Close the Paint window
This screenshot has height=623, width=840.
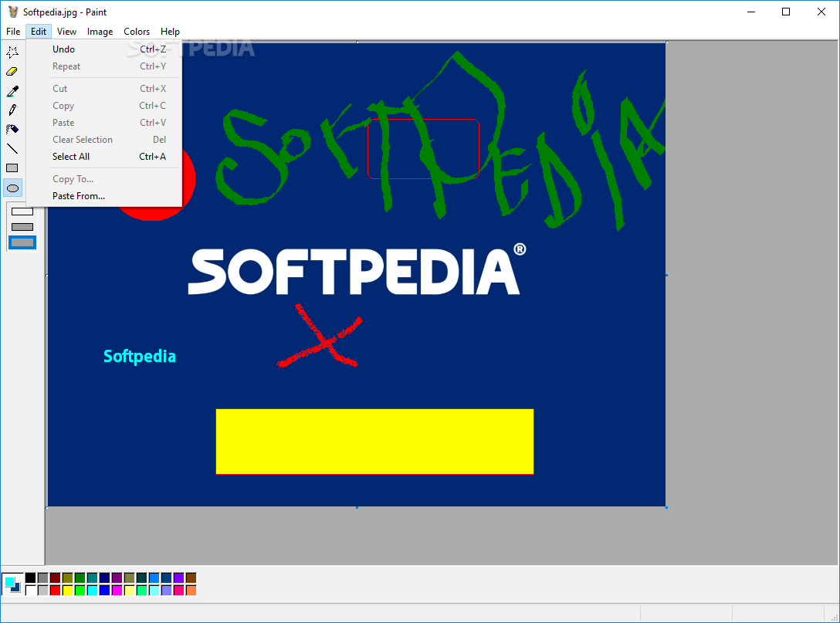pyautogui.click(x=821, y=12)
